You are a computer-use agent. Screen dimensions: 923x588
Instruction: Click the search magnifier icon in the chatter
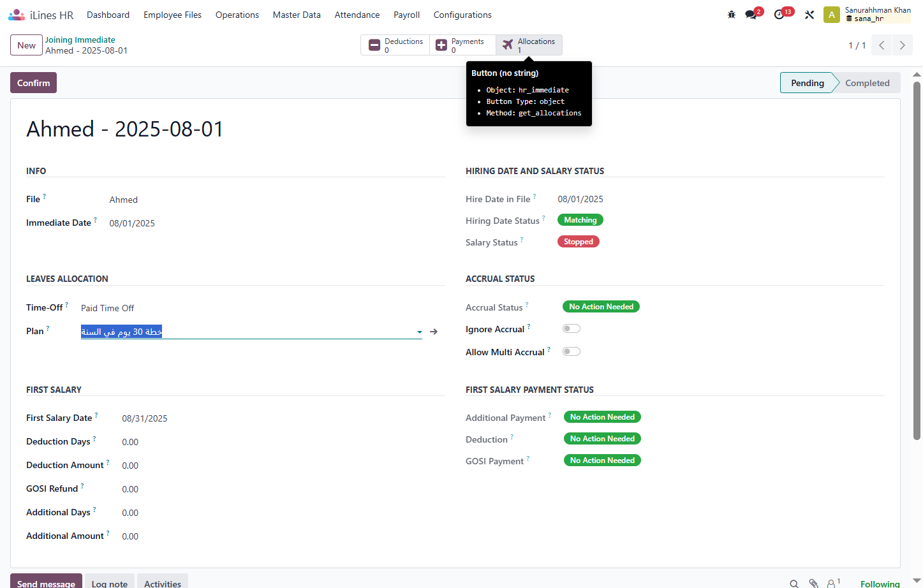pos(794,584)
